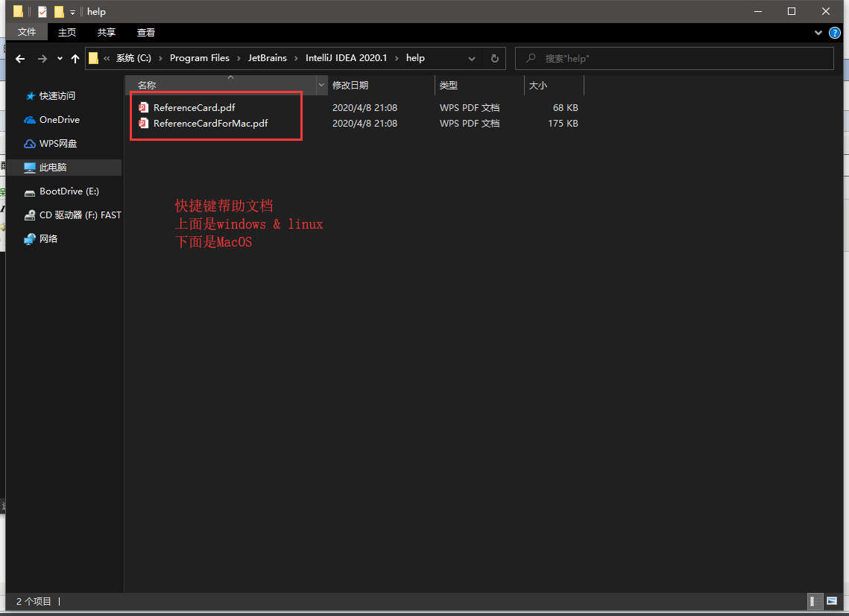Viewport: 849px width, 616px height.
Task: Expand the chevron after JetBrains breadcrumb
Action: click(296, 58)
